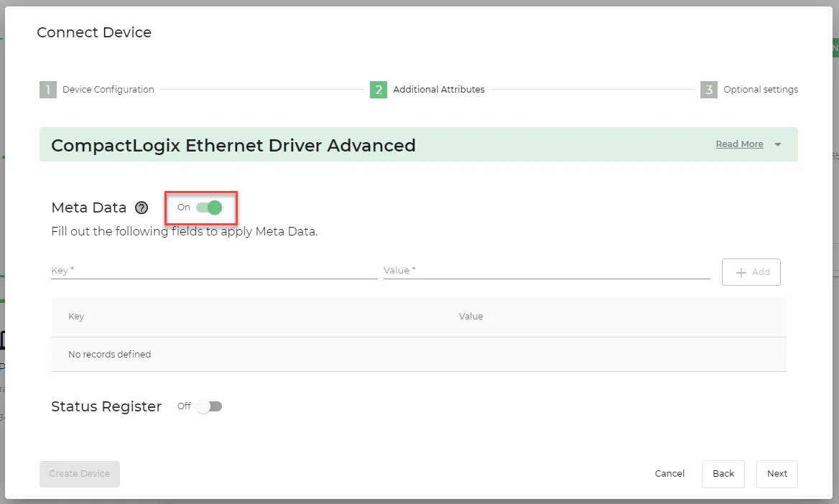Image resolution: width=839 pixels, height=504 pixels.
Task: Click the Value column header
Action: 471,316
